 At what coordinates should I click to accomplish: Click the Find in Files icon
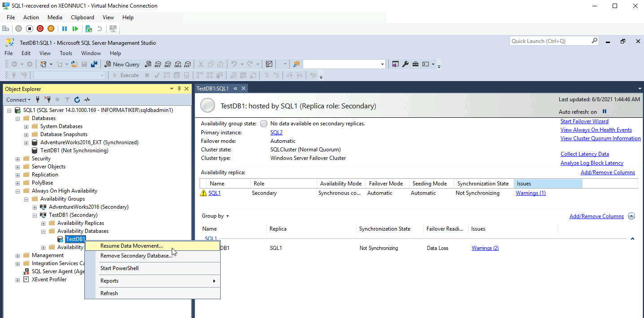point(296,64)
